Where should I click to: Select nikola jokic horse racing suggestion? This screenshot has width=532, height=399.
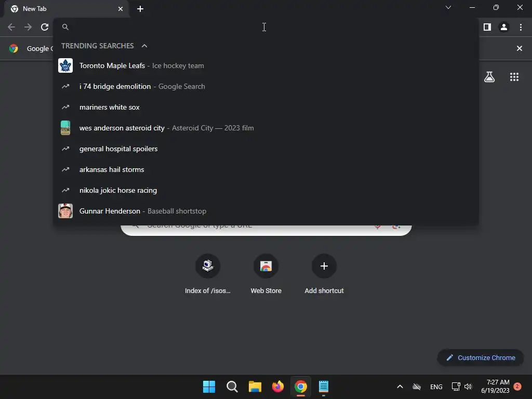(x=266, y=190)
